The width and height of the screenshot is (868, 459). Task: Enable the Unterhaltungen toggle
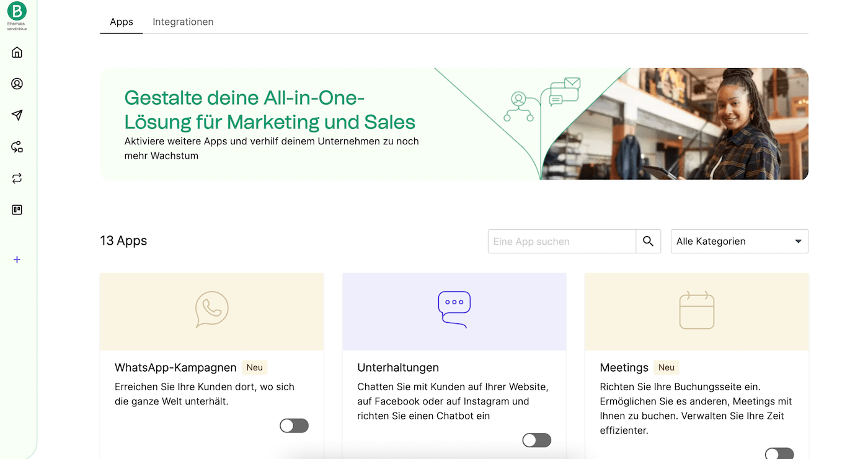click(536, 440)
